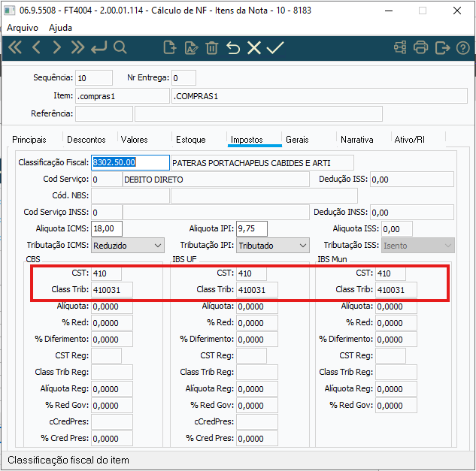The height and width of the screenshot is (471, 476).
Task: Edit record with pencil document icon
Action: point(191,47)
